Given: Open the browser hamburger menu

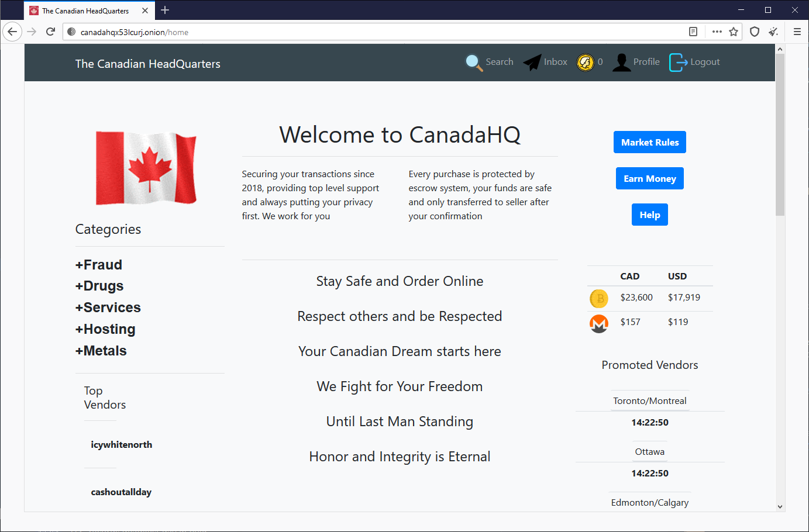Looking at the screenshot, I should pyautogui.click(x=797, y=32).
